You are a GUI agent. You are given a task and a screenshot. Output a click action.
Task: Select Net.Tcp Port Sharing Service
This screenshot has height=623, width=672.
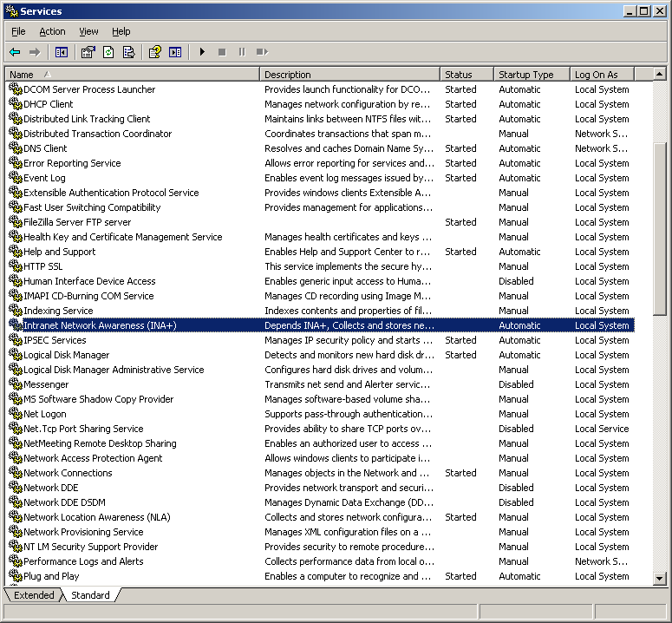point(322,429)
